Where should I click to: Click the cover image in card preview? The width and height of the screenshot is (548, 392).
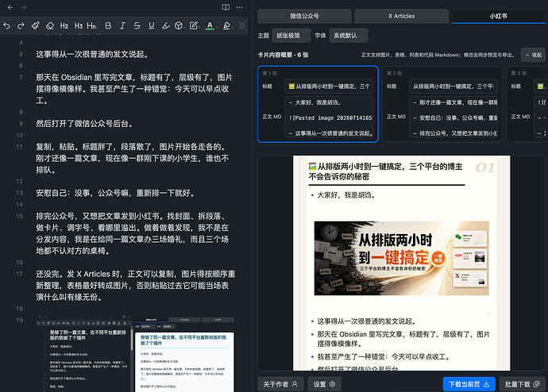(401, 259)
